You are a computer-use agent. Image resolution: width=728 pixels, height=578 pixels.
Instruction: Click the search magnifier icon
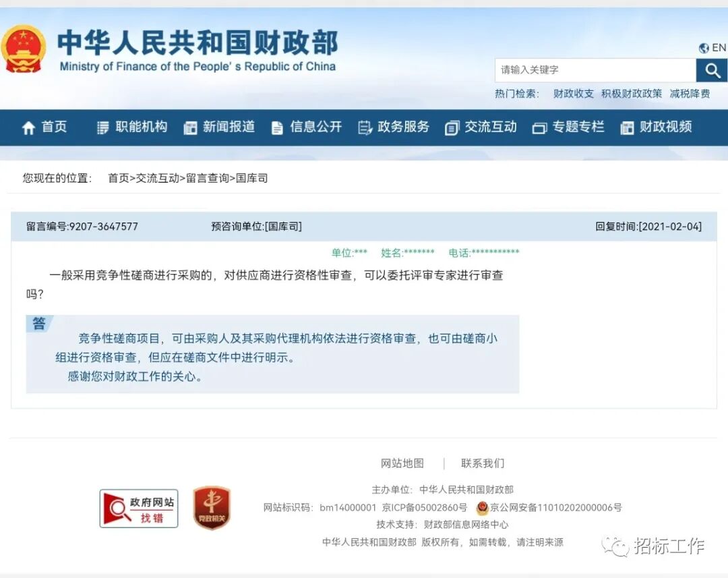click(712, 69)
